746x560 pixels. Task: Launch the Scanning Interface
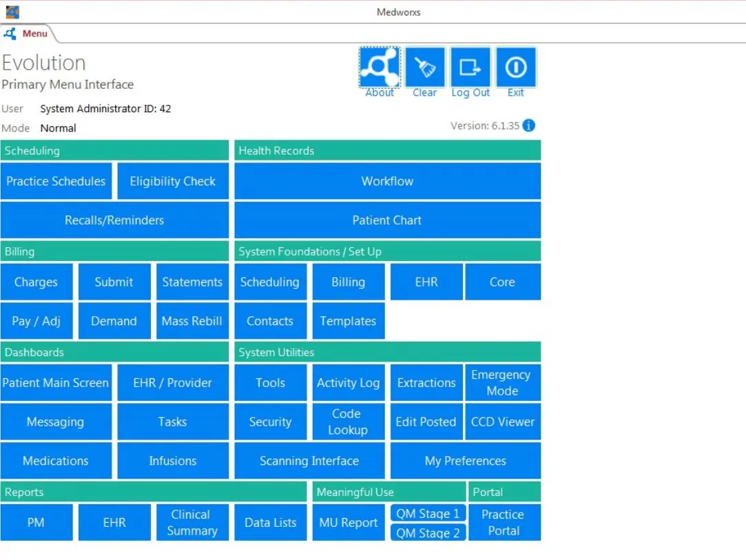309,461
